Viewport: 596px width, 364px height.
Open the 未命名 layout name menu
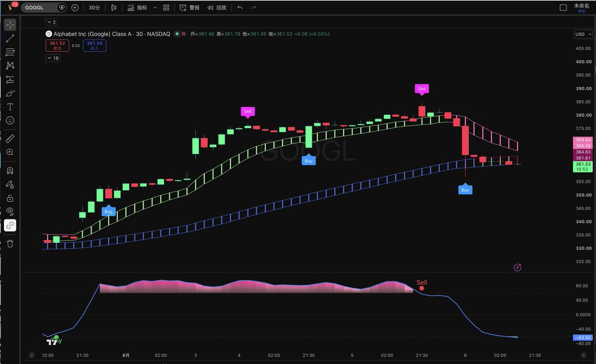(x=581, y=5)
